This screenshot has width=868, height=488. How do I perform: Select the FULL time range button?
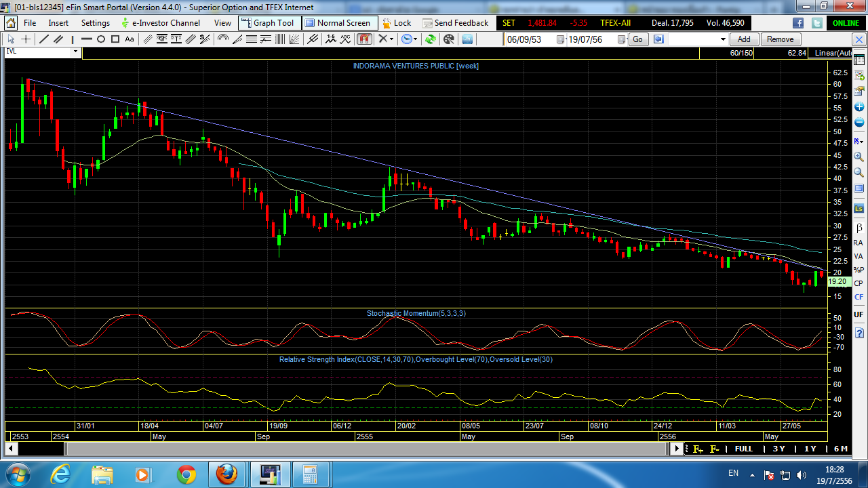(x=743, y=449)
